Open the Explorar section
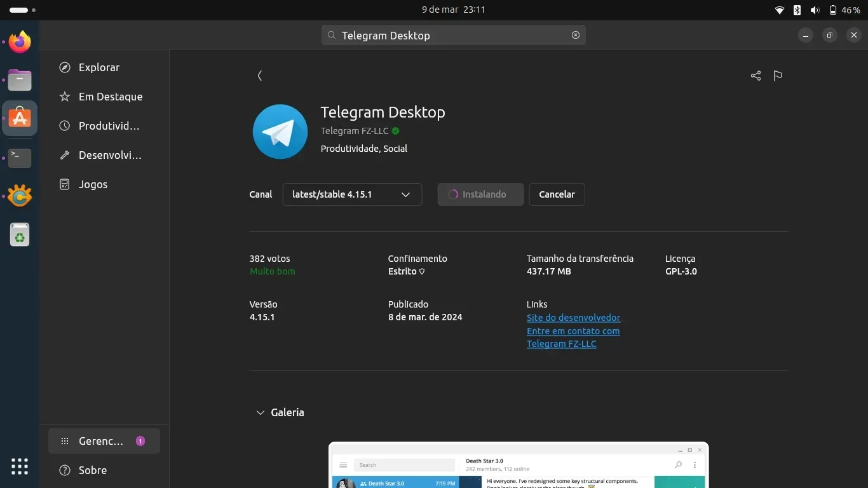This screenshot has width=868, height=488. click(99, 67)
